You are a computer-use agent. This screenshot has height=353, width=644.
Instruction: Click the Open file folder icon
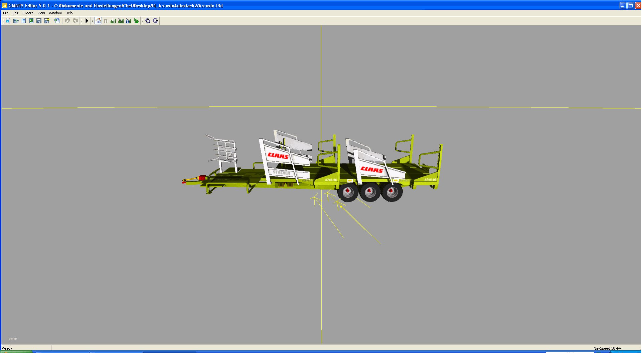point(16,21)
